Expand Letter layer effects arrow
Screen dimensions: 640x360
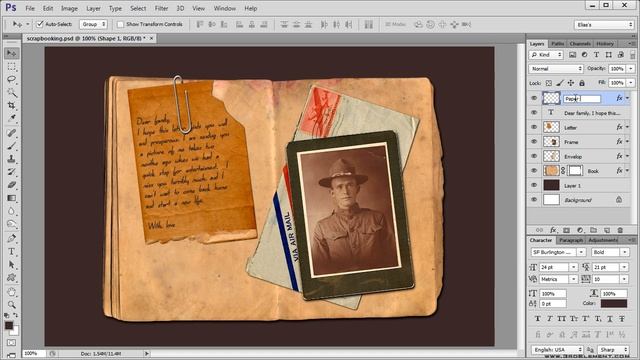pyautogui.click(x=627, y=127)
